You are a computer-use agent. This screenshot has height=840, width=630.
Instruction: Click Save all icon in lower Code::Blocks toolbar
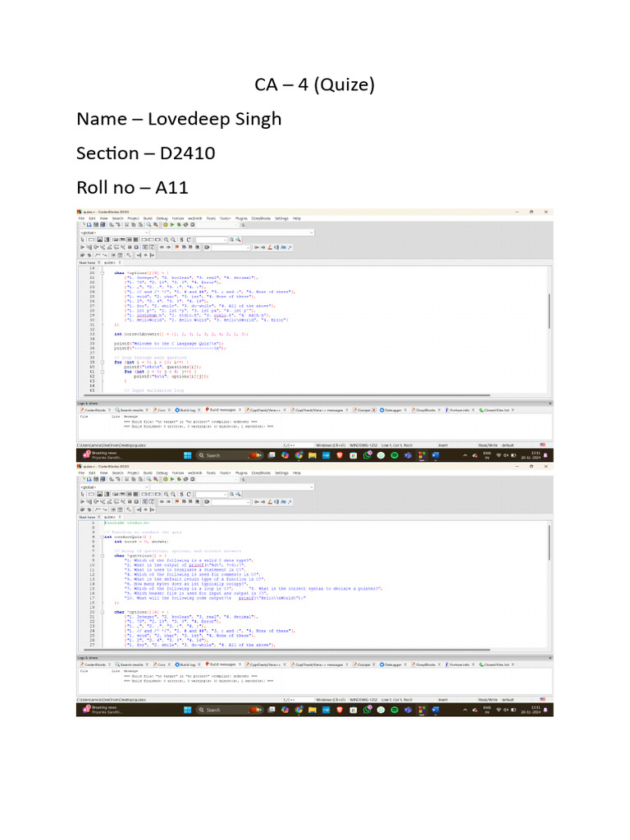pyautogui.click(x=103, y=479)
